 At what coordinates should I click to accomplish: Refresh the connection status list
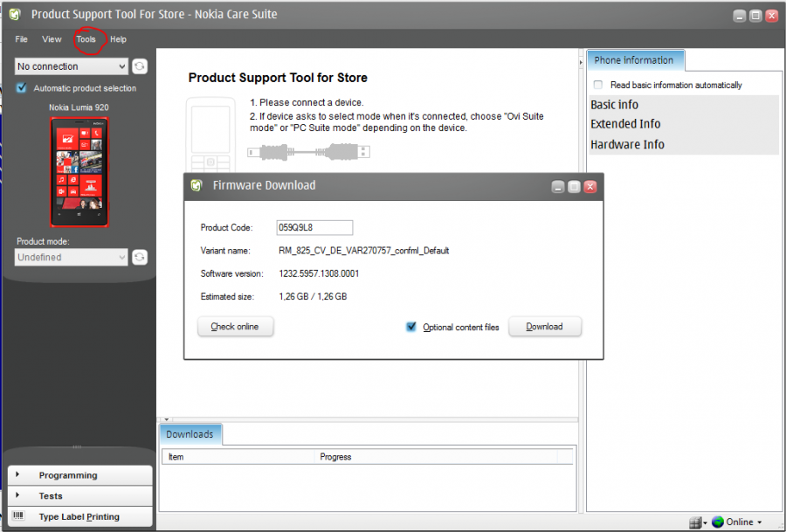coord(140,66)
